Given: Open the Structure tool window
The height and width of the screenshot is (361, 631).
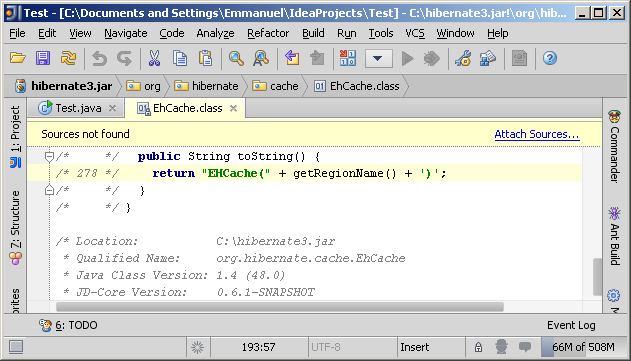Looking at the screenshot, I should pyautogui.click(x=15, y=227).
